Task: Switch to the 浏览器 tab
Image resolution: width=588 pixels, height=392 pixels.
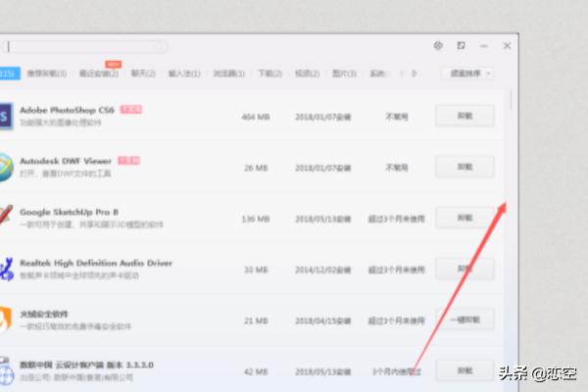Action: point(225,73)
